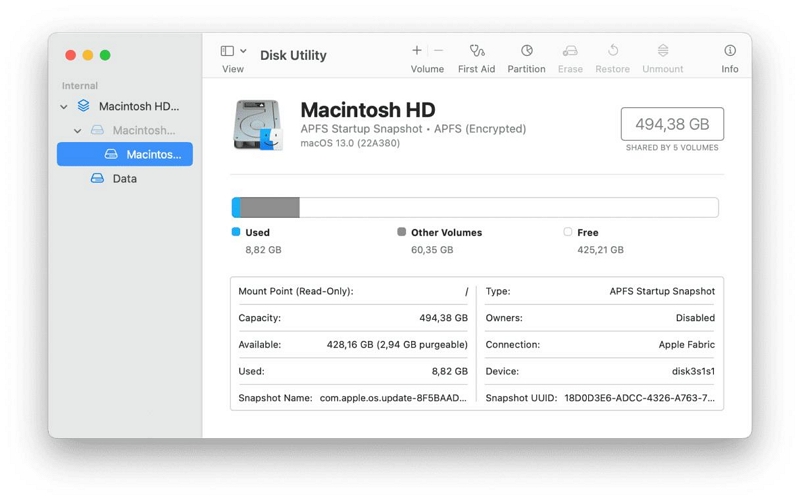800x502 pixels.
Task: Click the Unmount icon
Action: 663,50
